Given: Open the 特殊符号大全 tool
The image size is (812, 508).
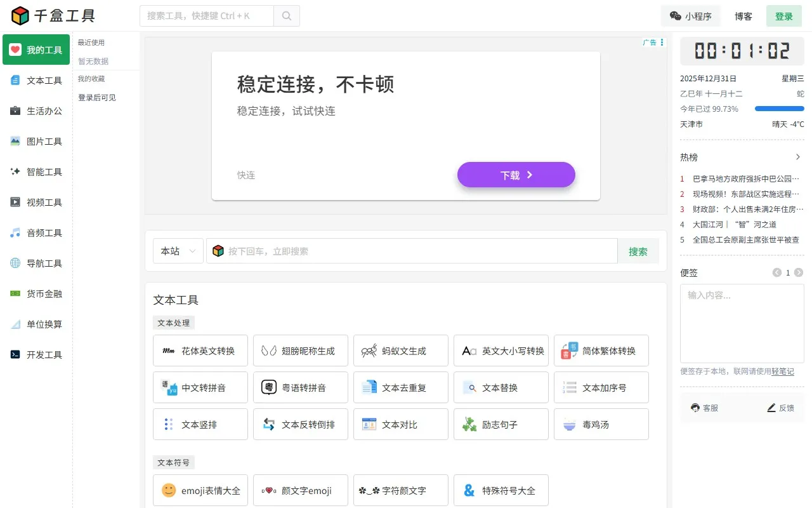Looking at the screenshot, I should click(x=501, y=490).
